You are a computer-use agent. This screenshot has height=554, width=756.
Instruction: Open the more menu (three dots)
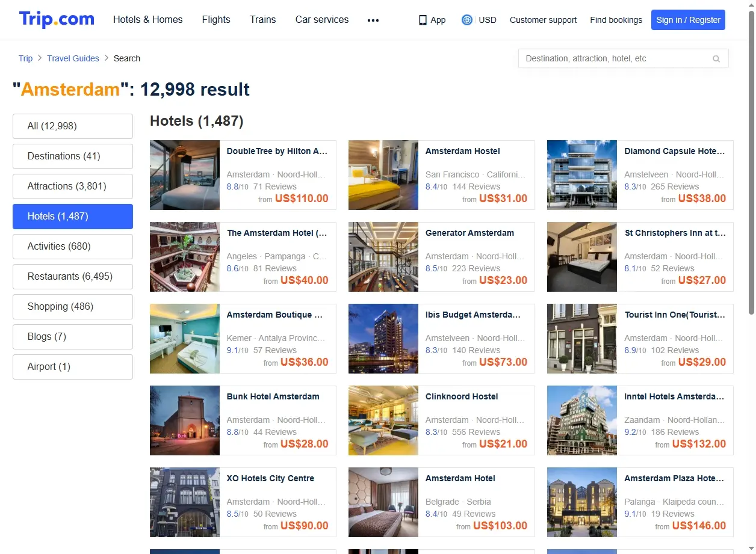click(x=373, y=20)
